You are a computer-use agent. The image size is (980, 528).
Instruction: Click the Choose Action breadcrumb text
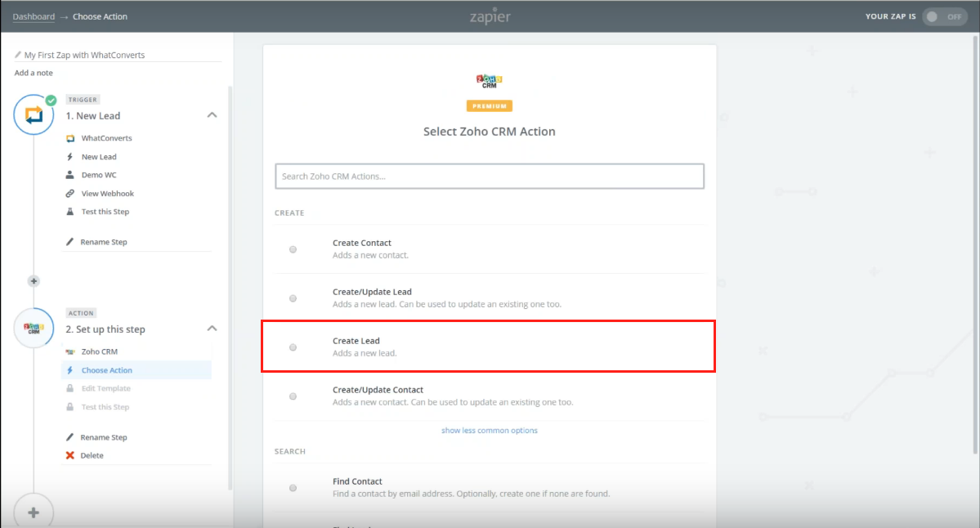100,17
